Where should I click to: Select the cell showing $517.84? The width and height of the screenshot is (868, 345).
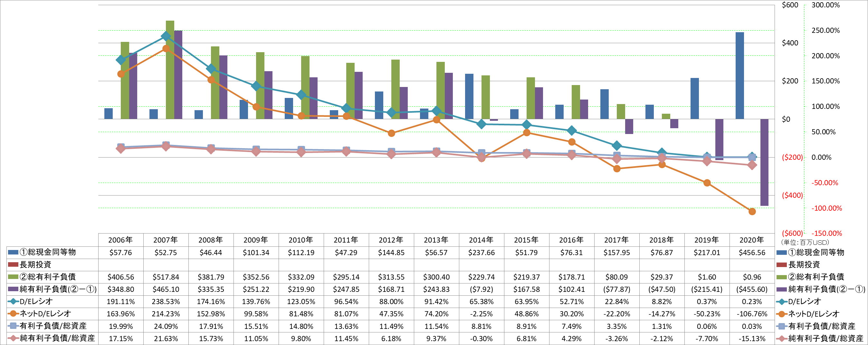166,277
